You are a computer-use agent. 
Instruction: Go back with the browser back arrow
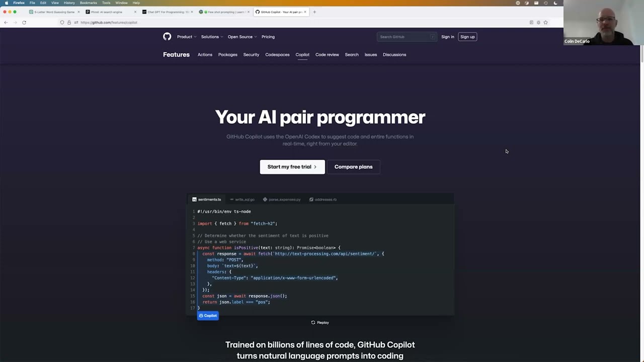(6, 22)
